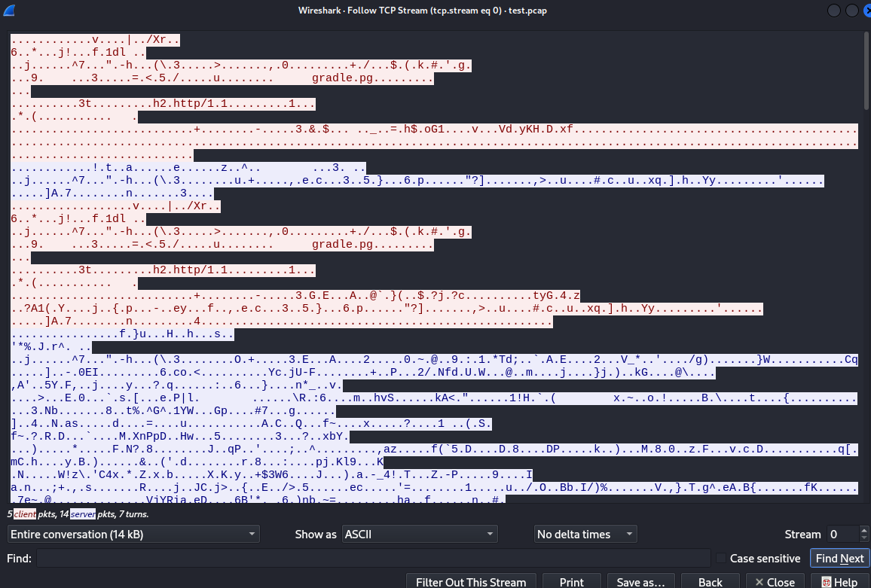This screenshot has height=588, width=871.
Task: Open the No delta times dropdown
Action: pyautogui.click(x=585, y=534)
